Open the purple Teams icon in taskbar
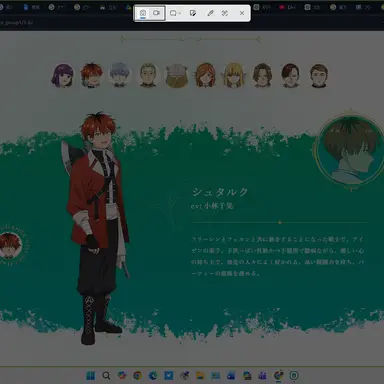 [263, 376]
